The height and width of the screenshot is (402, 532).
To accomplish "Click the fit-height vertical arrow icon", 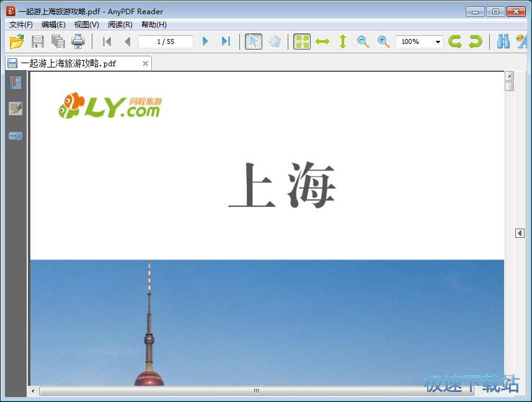I will click(342, 41).
